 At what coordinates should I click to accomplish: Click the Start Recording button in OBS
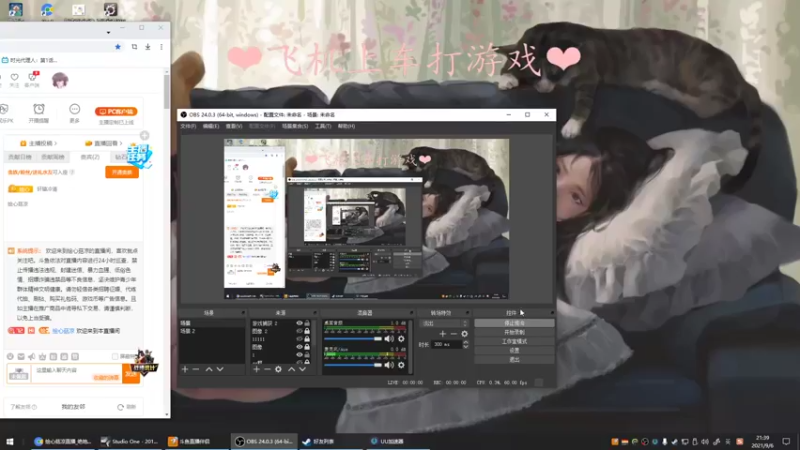[514, 332]
